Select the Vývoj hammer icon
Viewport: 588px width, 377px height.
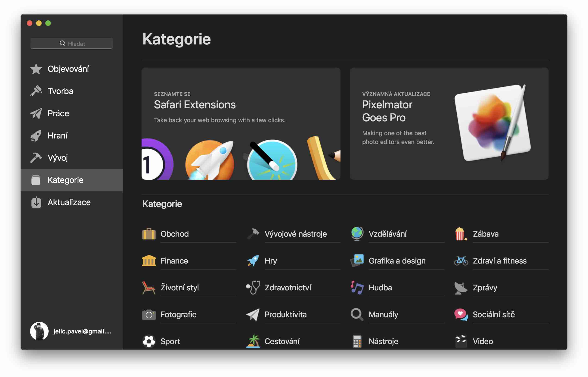pos(36,158)
